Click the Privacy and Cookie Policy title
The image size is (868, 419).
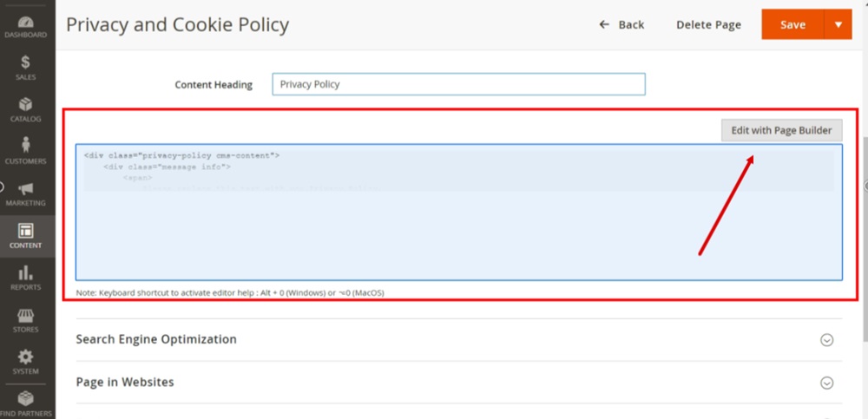[x=177, y=25]
